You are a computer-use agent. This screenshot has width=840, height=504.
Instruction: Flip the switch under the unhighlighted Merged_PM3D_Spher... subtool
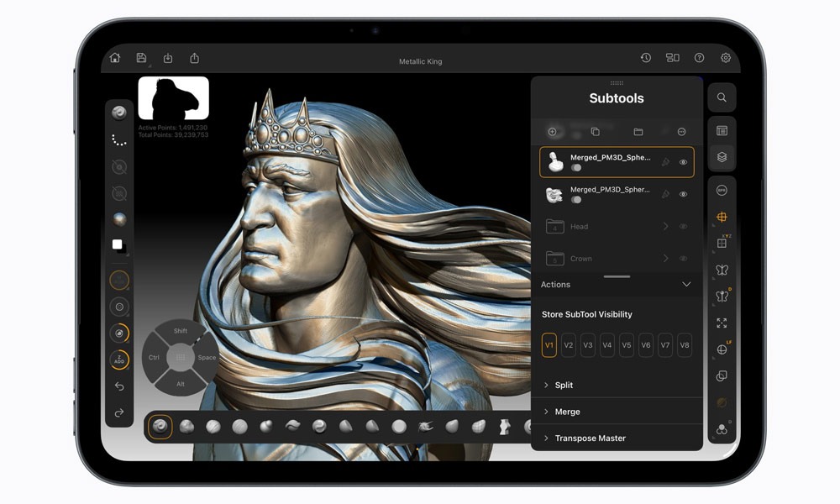tap(576, 200)
